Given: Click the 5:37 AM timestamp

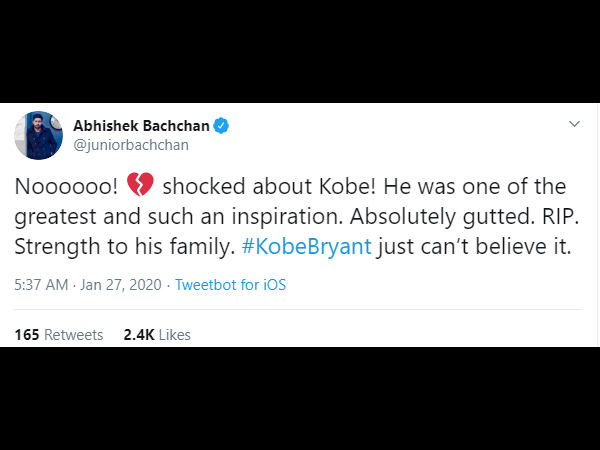Looking at the screenshot, I should (x=41, y=285).
